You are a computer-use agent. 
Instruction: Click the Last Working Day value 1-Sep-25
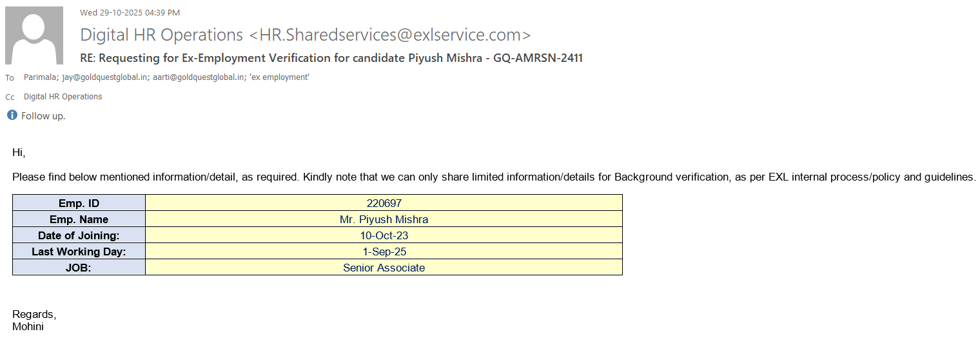[384, 251]
